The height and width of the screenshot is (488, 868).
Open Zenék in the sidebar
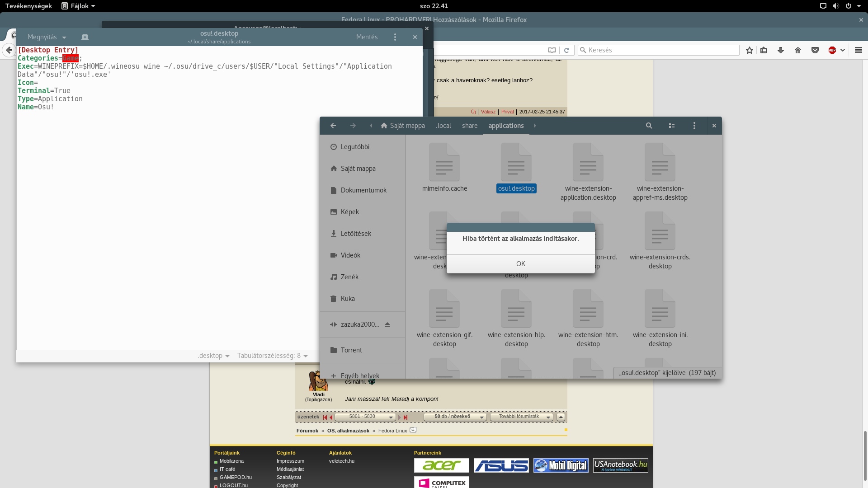point(362,277)
